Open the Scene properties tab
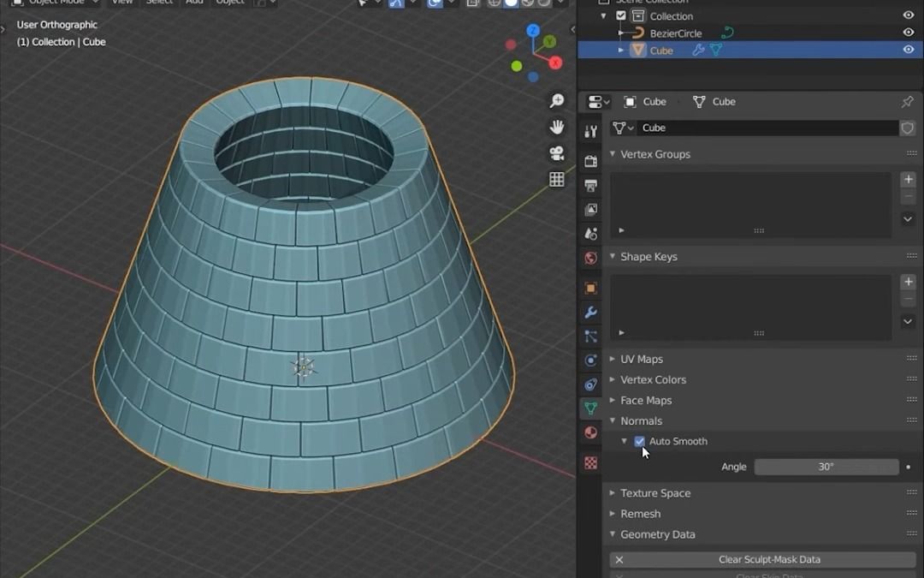Viewport: 924px width, 578px height. tap(590, 234)
